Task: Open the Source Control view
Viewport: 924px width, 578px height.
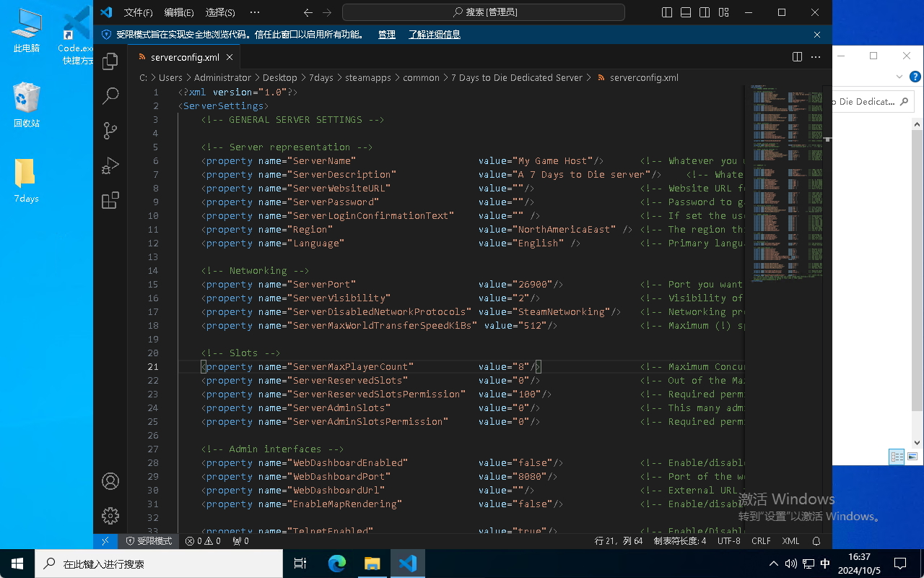Action: pyautogui.click(x=110, y=130)
